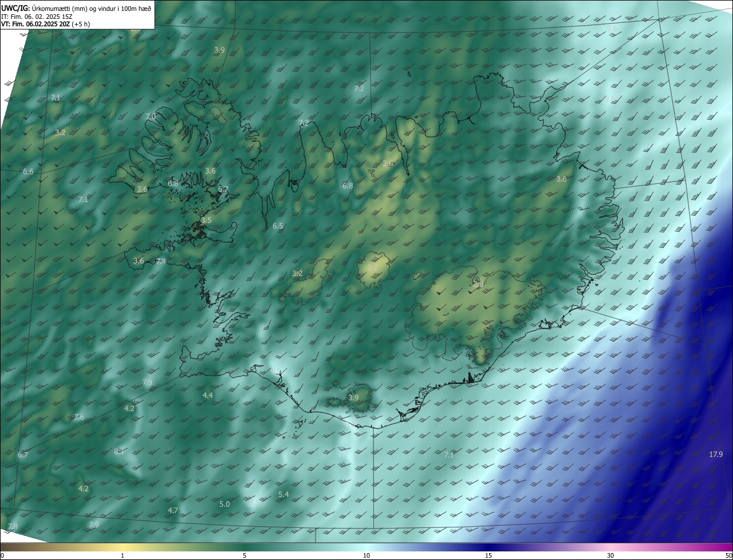The image size is (733, 560).
Task: Click the color scale tick label 1
Action: tap(123, 555)
